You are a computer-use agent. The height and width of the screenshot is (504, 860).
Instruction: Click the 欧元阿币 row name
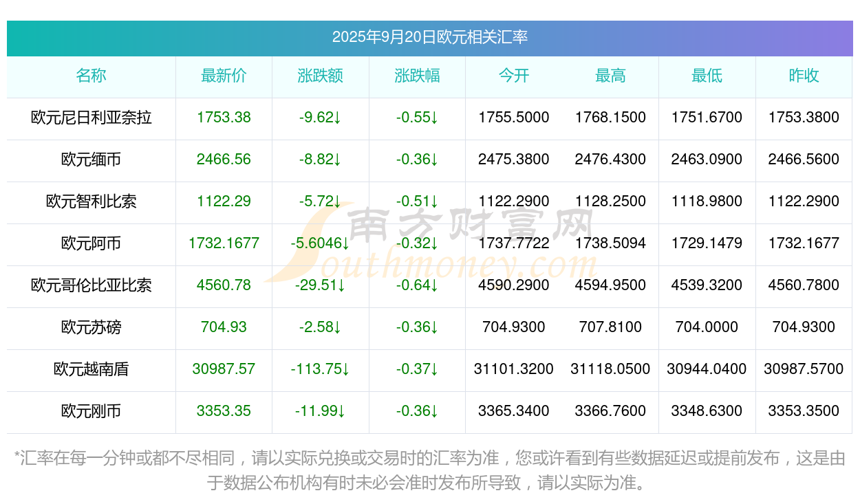92,243
